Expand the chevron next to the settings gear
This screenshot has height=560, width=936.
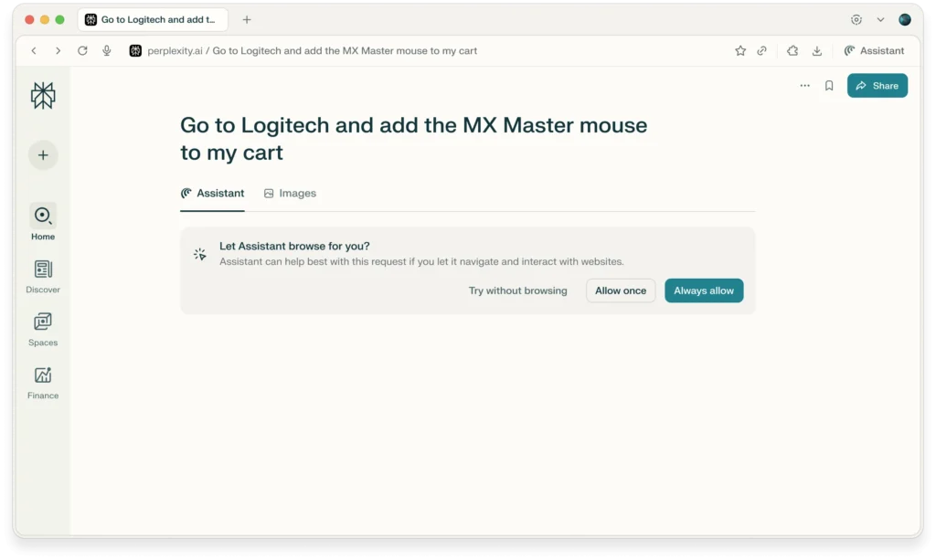[880, 18]
